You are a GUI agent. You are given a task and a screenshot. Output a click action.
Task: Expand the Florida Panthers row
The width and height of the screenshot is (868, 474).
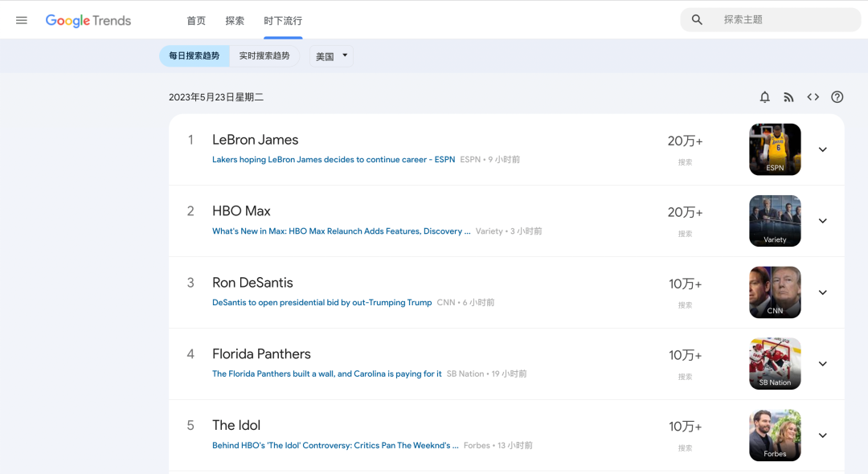[823, 363]
